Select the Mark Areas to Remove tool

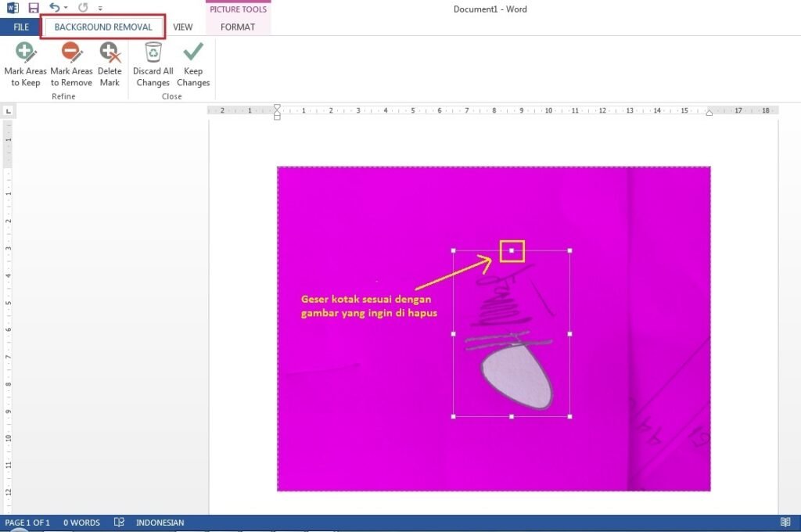(71, 64)
